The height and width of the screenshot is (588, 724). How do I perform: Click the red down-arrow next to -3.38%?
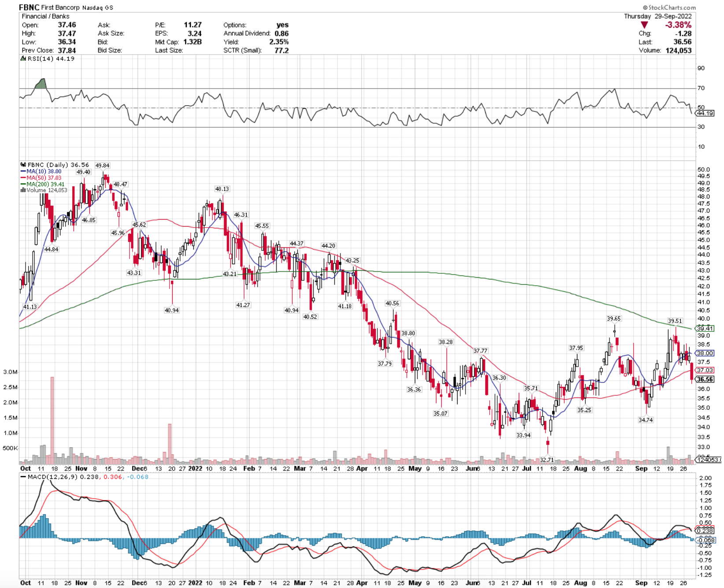[x=644, y=25]
